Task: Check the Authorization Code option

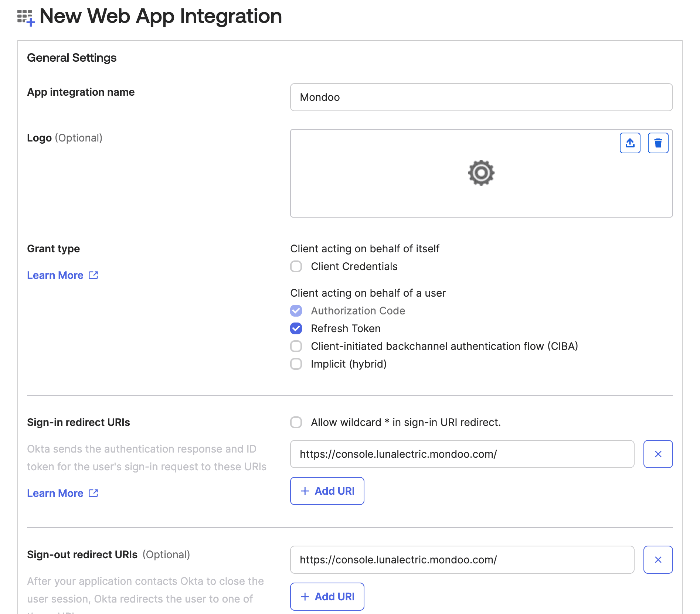Action: [x=296, y=311]
